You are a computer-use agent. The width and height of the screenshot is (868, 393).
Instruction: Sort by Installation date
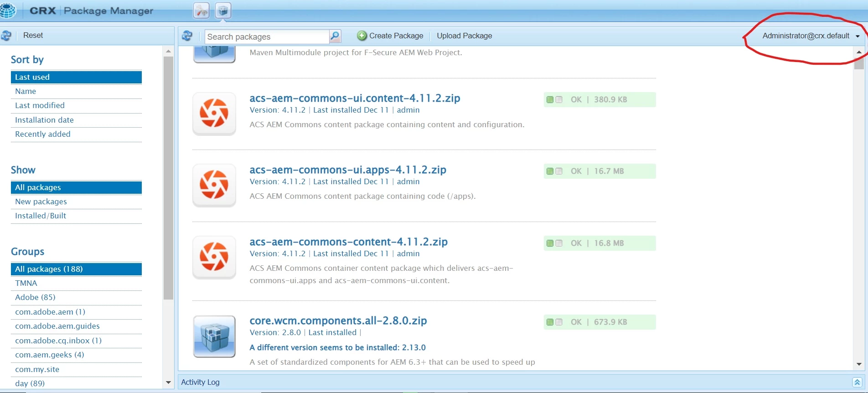[x=76, y=120]
